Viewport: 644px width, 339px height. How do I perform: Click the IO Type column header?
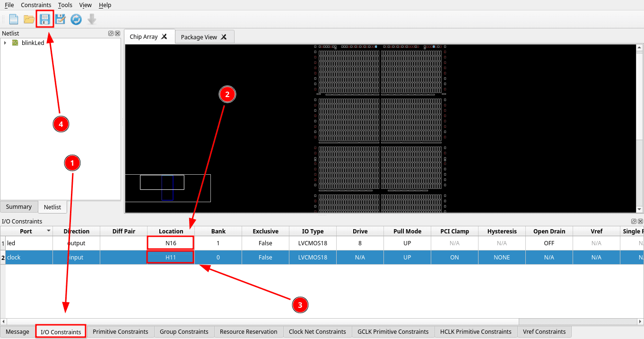click(313, 231)
